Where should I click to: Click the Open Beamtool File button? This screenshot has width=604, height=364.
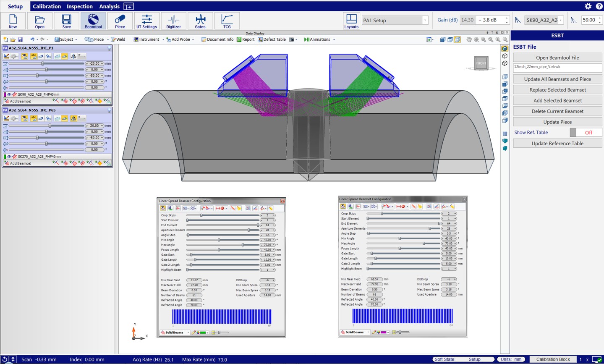tap(557, 58)
